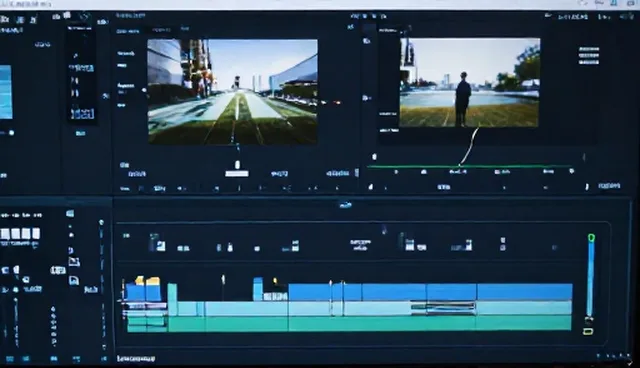Viewport: 640px width, 368px height.
Task: Click the white playhead marker under the left monitor
Action: click(237, 164)
